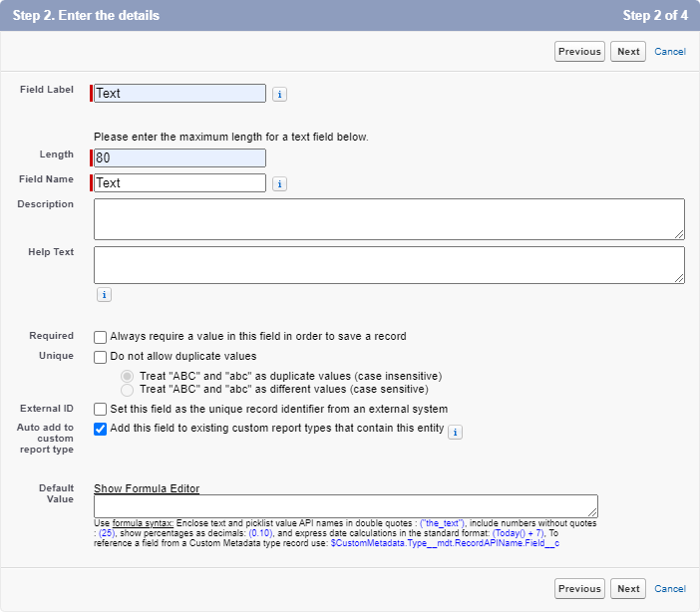The image size is (700, 612).
Task: Expand the Show Formula Editor link
Action: pos(147,488)
